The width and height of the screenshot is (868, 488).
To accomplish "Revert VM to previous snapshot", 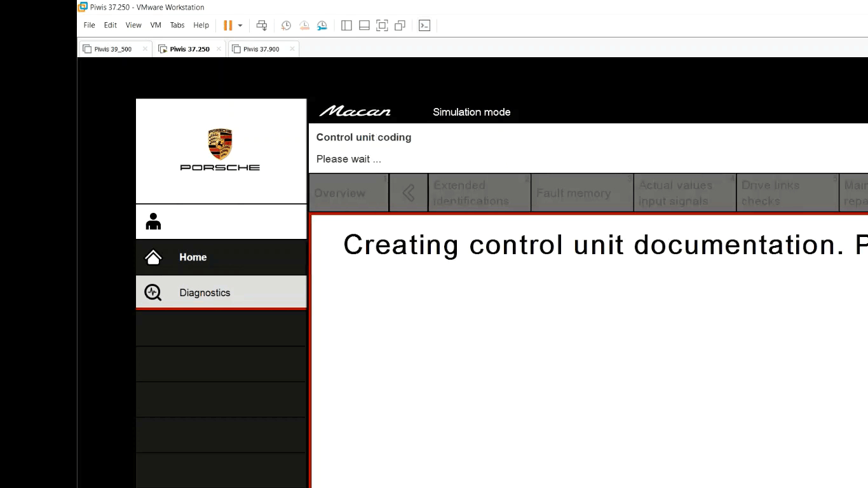I will point(304,25).
